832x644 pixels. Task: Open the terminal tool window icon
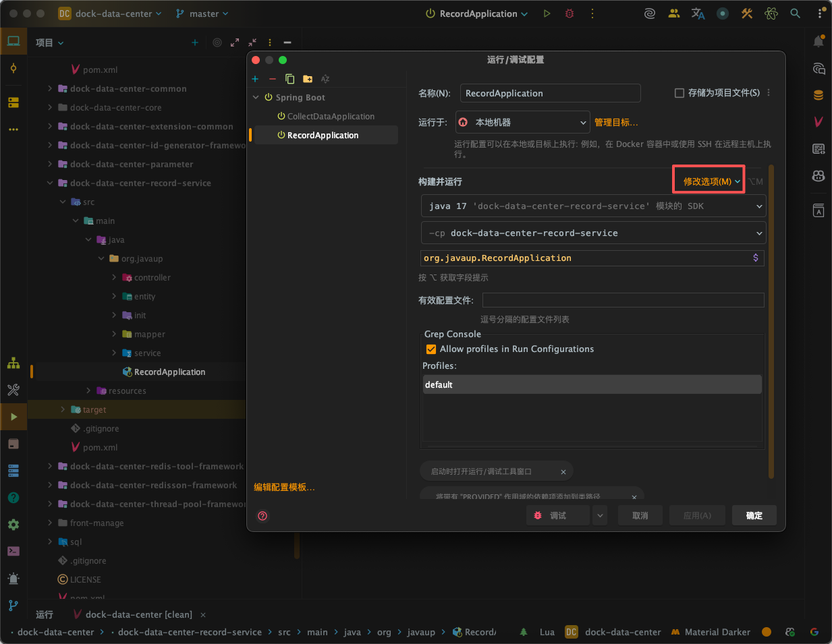click(13, 551)
